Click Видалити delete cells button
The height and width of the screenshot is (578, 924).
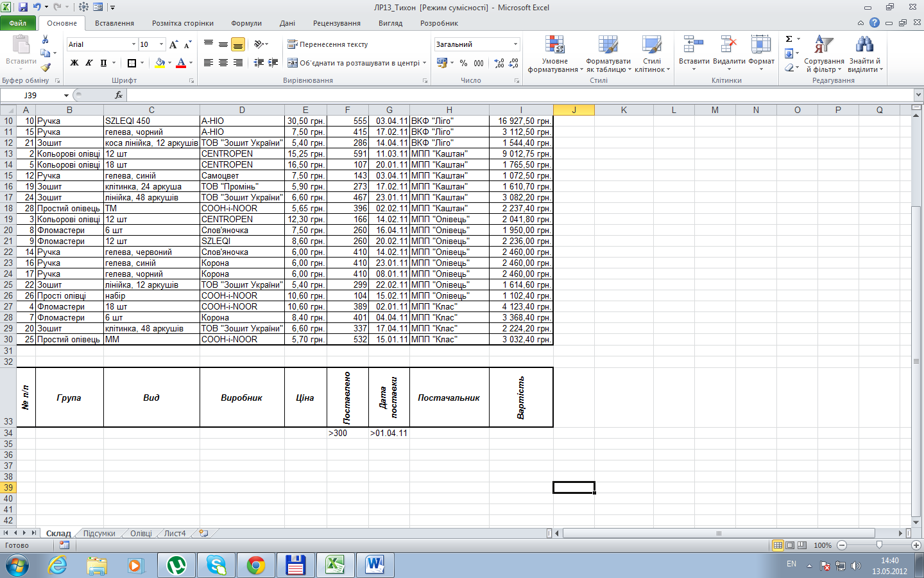(729, 53)
